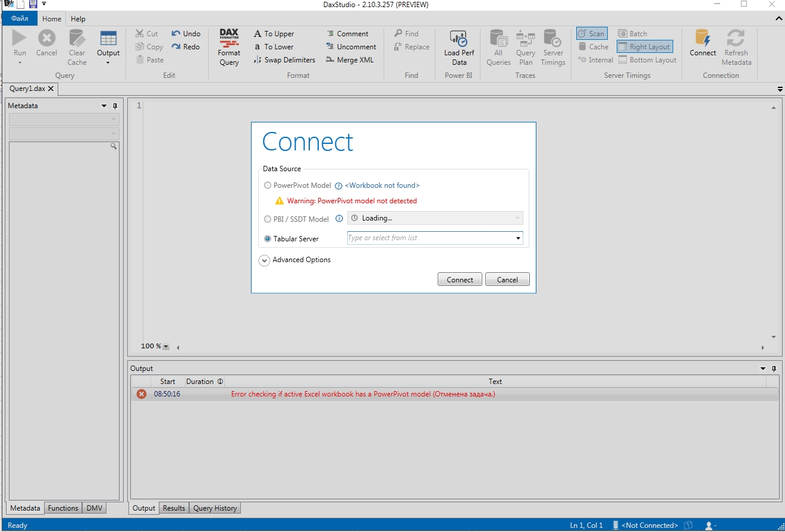Click the Swap Delimiters icon

[284, 59]
